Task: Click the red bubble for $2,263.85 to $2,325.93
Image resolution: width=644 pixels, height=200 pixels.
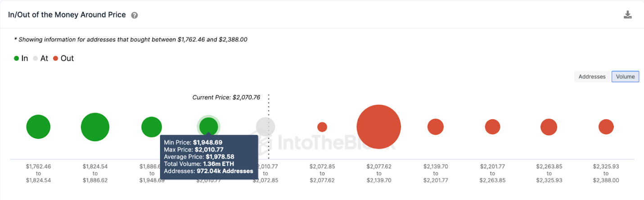Action: tap(549, 127)
